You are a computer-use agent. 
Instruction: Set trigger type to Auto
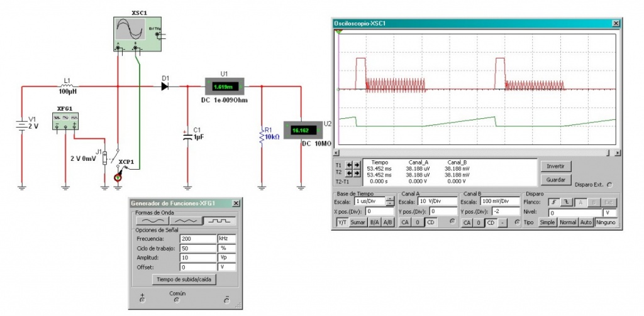(x=587, y=222)
